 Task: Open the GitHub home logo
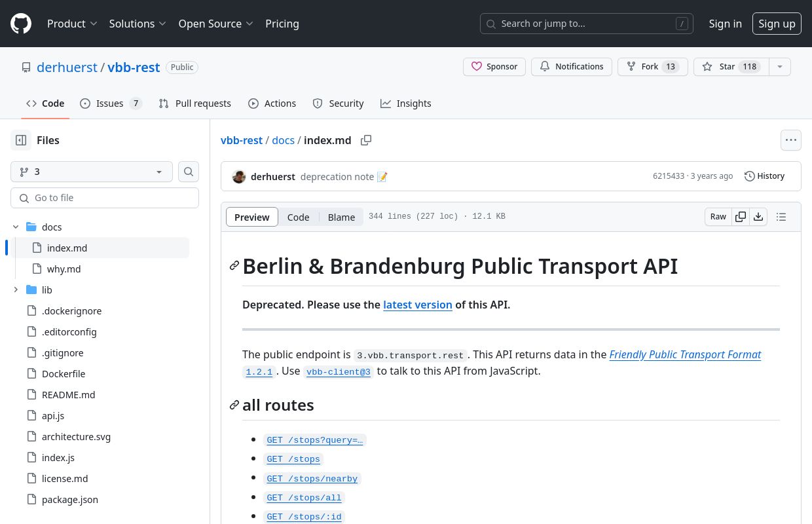[21, 24]
